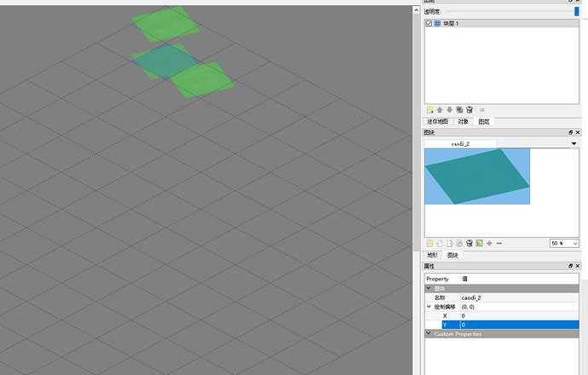Select the caodi_2 tileset tab
The width and height of the screenshot is (588, 375).
tap(460, 144)
